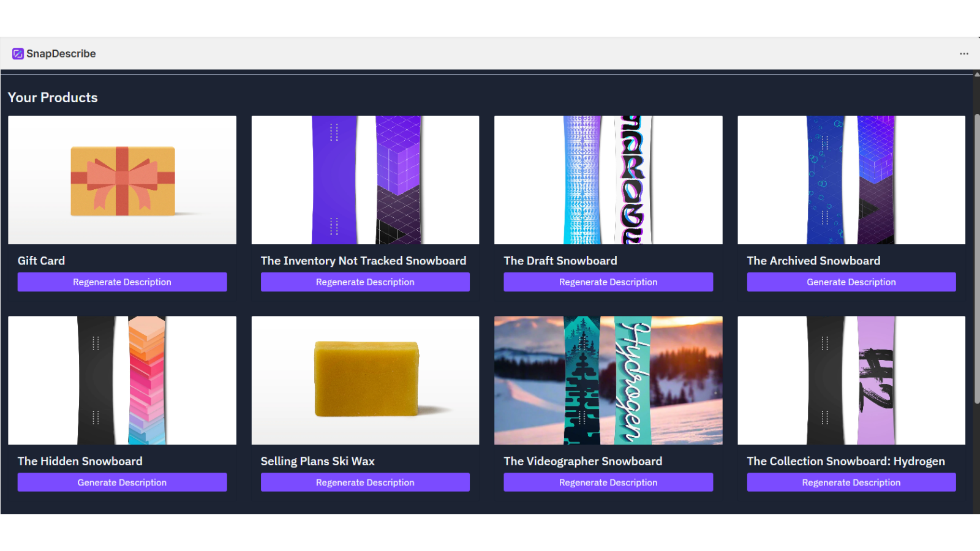Regenerate description for The Draft Snowboard

[x=608, y=282]
